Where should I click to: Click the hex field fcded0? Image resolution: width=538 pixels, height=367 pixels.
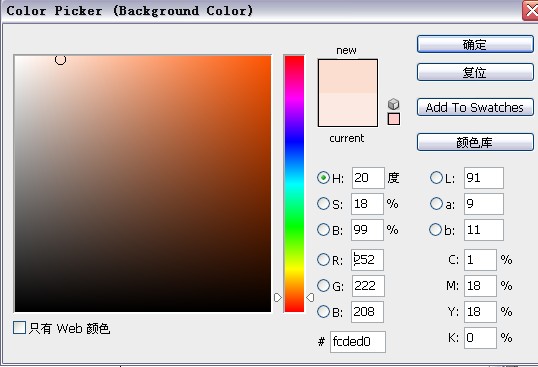pos(358,342)
